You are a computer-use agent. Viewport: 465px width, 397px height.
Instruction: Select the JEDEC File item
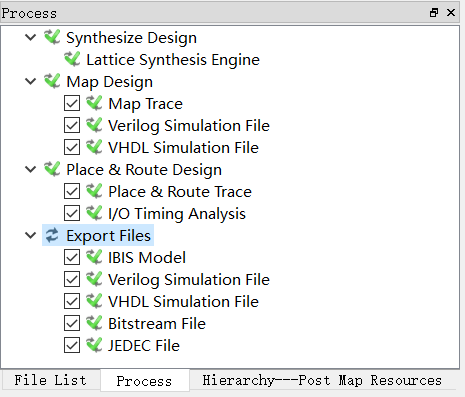click(144, 346)
